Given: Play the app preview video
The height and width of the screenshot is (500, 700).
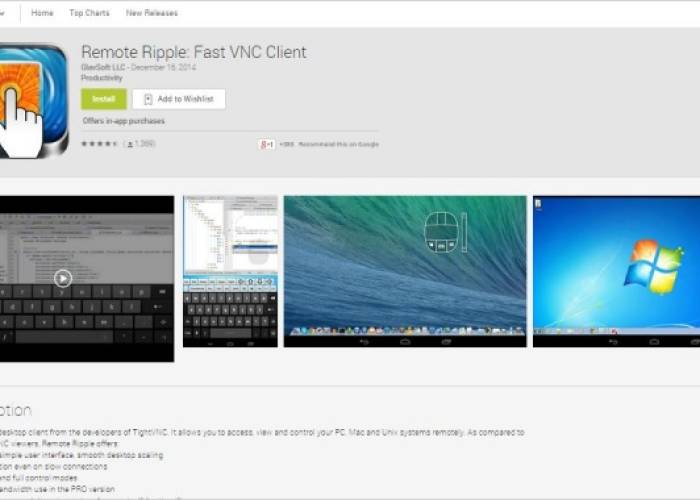Looking at the screenshot, I should tap(63, 278).
